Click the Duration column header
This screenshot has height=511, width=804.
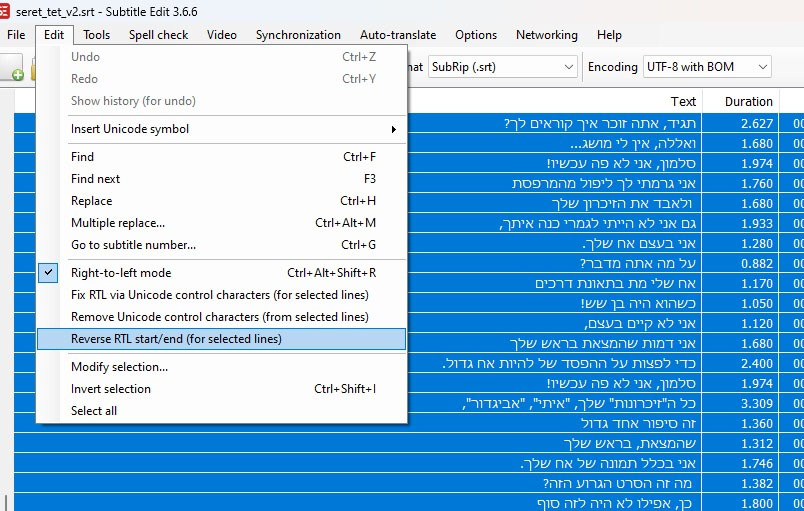coord(748,101)
